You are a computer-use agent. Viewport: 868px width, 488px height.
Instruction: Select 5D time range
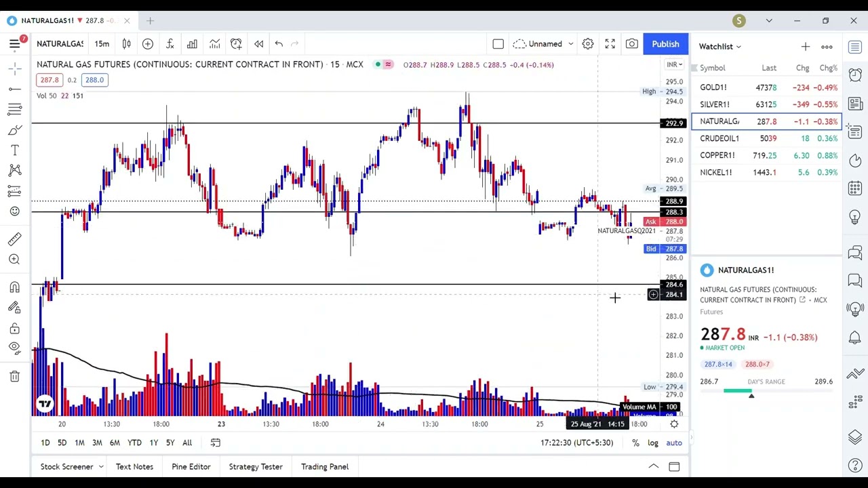pos(62,443)
